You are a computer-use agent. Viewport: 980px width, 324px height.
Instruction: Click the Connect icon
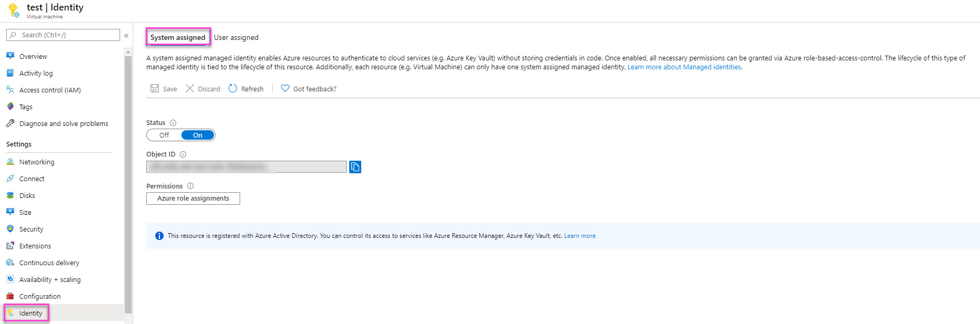(10, 179)
